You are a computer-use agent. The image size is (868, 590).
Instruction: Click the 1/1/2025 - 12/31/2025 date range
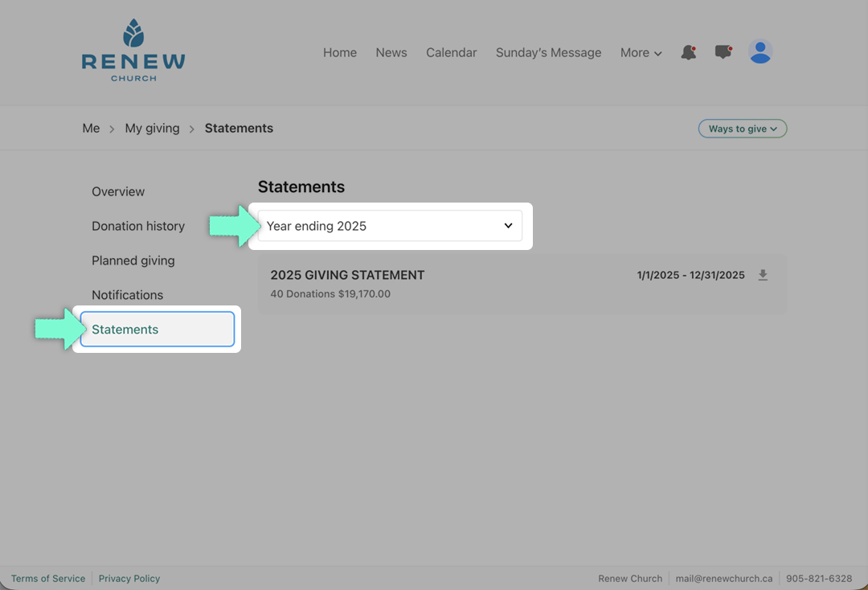[x=690, y=275]
